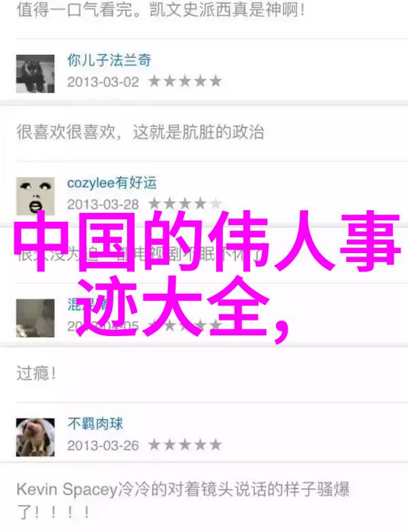Image resolution: width=408 pixels, height=532 pixels.
Task: Open the dog avatar of 不羁肉球
Action: point(35,437)
